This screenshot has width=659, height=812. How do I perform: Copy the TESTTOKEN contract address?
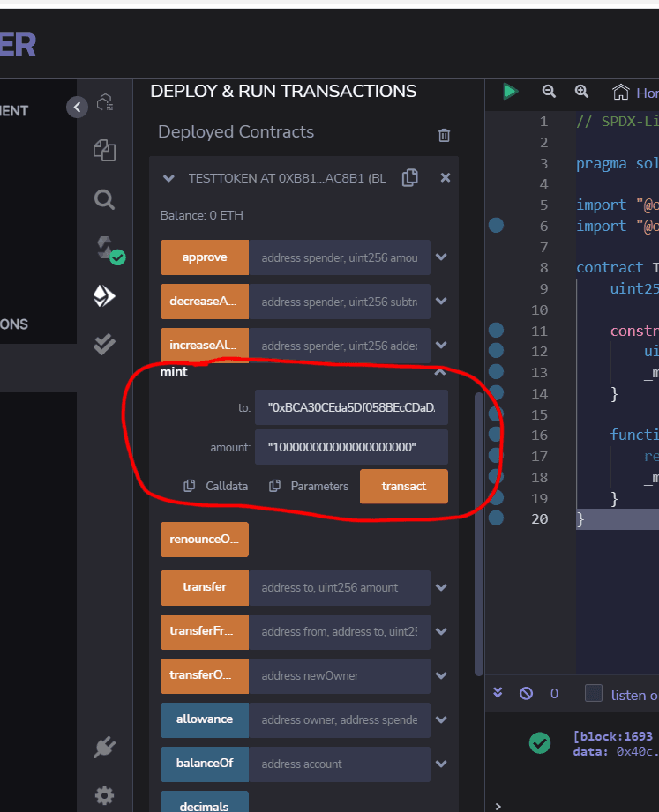tap(410, 177)
